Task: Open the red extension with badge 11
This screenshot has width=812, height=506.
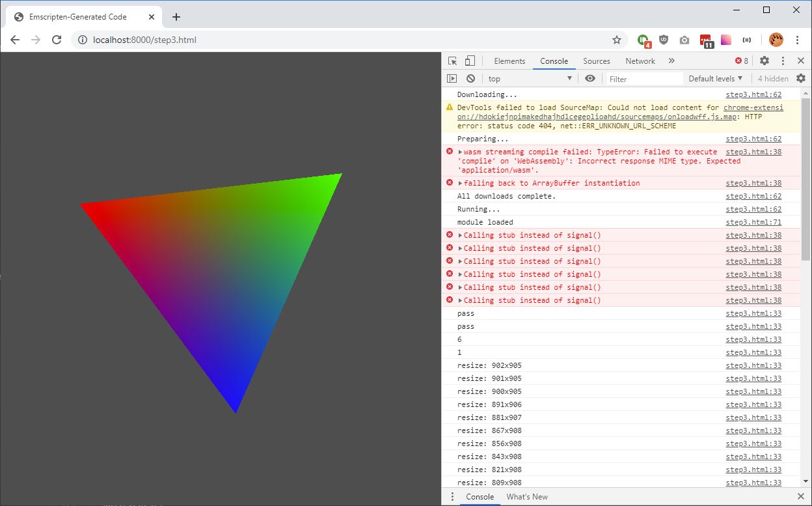Action: (x=706, y=40)
